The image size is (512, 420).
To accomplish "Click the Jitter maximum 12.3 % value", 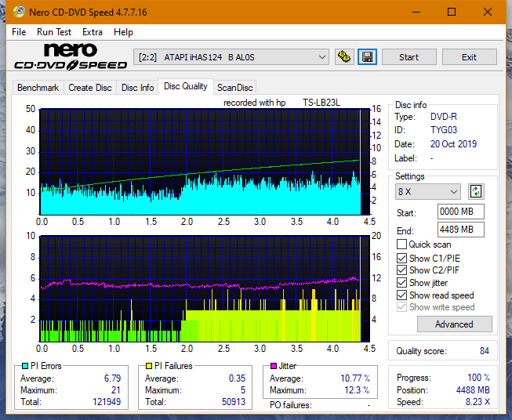I will pyautogui.click(x=357, y=390).
